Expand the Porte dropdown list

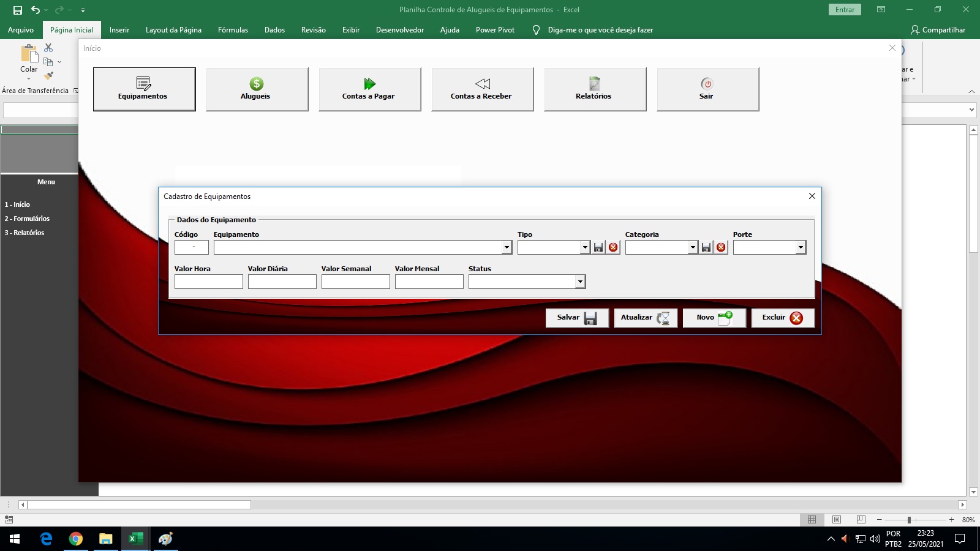(x=801, y=247)
